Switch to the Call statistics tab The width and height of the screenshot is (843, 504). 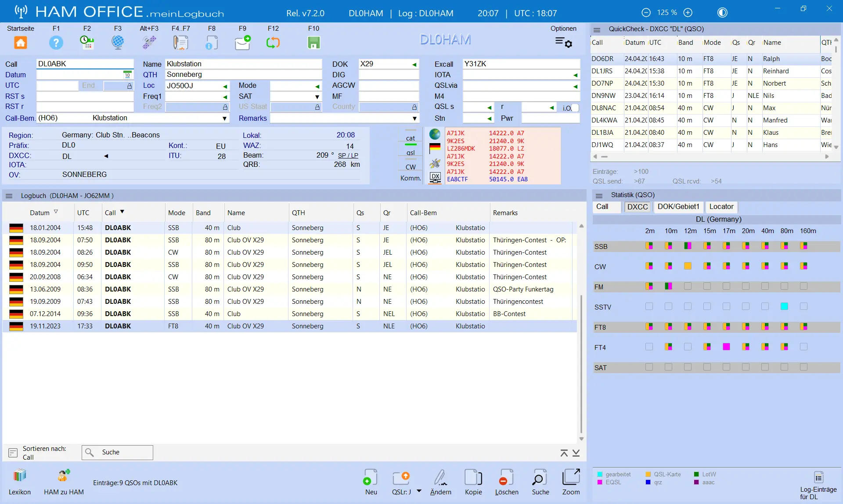tap(607, 207)
